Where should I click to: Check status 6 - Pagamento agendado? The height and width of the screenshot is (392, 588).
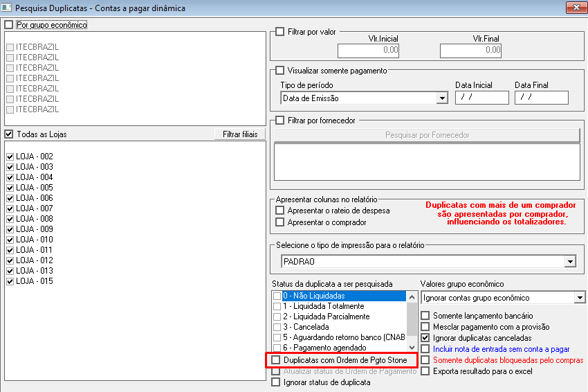point(277,348)
